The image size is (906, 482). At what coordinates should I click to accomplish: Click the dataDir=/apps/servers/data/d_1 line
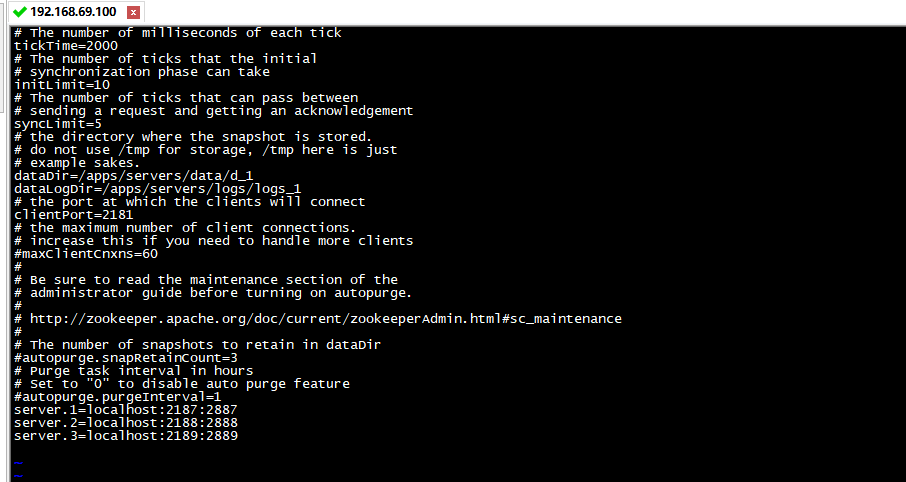[134, 175]
